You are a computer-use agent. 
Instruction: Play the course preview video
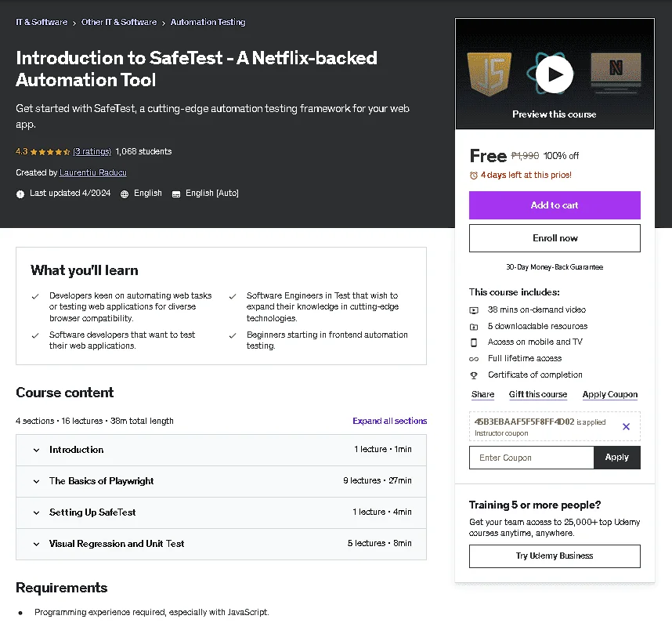point(555,74)
